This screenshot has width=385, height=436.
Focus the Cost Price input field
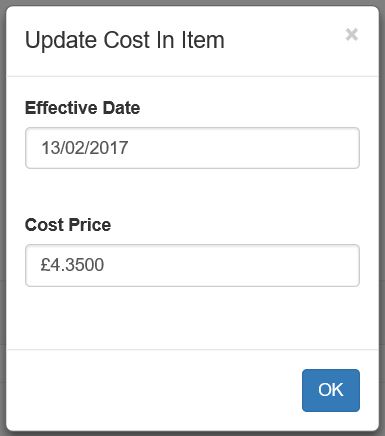192,265
